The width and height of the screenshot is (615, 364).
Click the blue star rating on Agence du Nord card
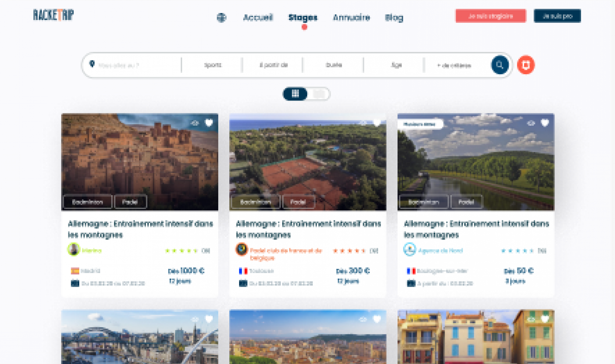pos(517,251)
